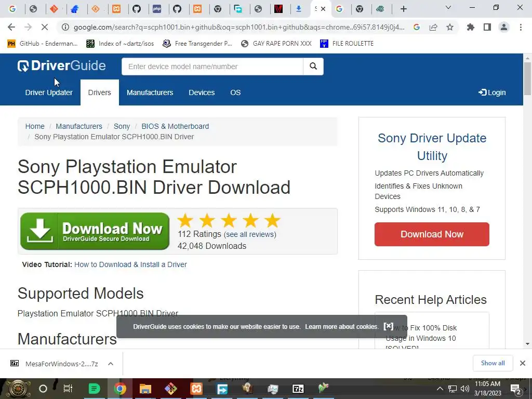The height and width of the screenshot is (399, 532).
Task: Submit search with the magnifier button
Action: tap(313, 66)
